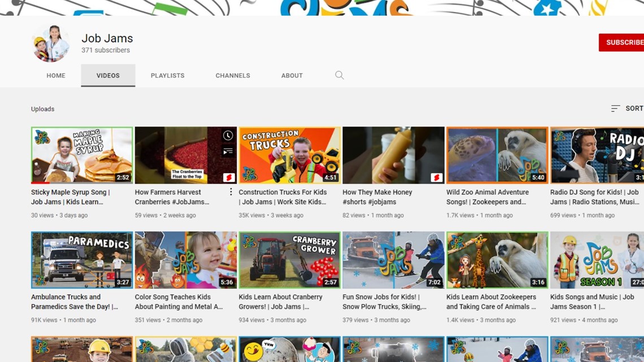
Task: Click the Wild Zoo Animal Adventure Songs thumbnail
Action: click(497, 154)
